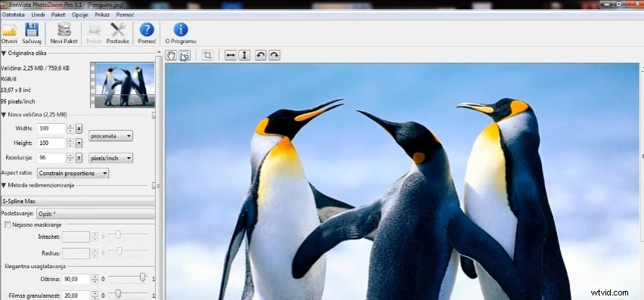Open the S-Spline Max method dropdown

click(x=78, y=201)
